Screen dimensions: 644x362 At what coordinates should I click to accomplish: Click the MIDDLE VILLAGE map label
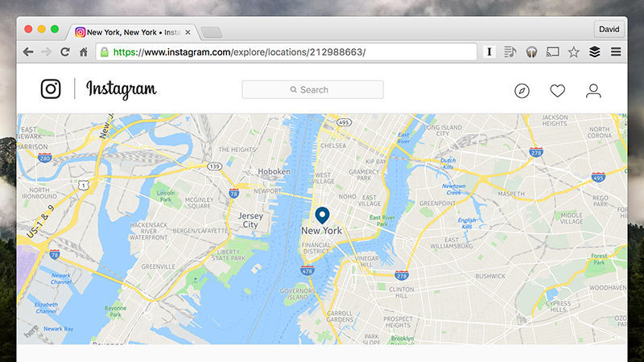572,218
